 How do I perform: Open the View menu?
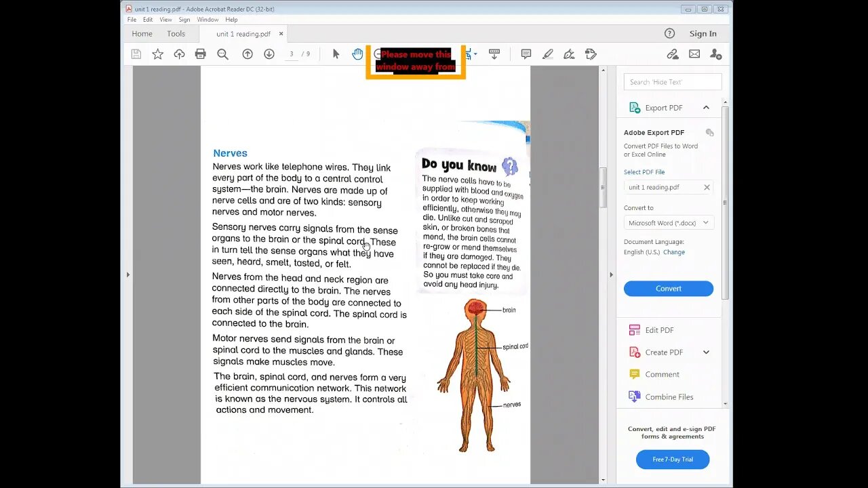pyautogui.click(x=165, y=20)
